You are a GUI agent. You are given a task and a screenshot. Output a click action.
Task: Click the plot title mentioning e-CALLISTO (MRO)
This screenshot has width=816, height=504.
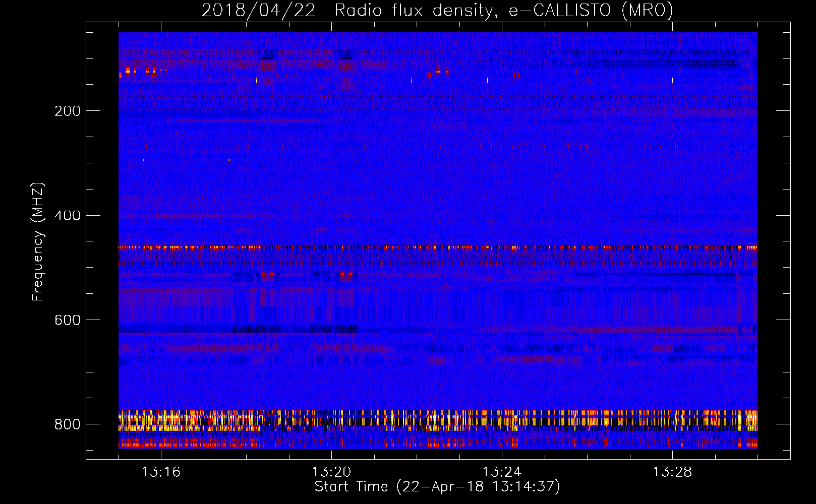pyautogui.click(x=437, y=11)
